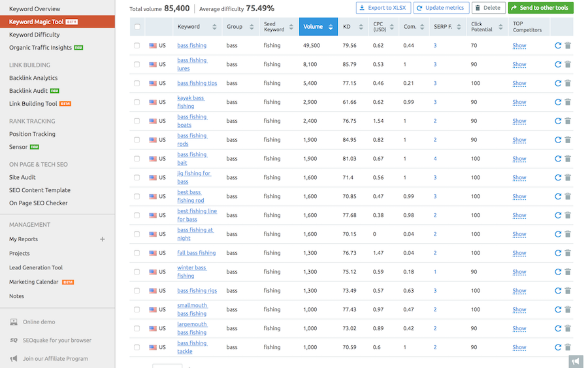The image size is (588, 368).
Task: Refresh metrics for 'bass fishing boats'
Action: pyautogui.click(x=558, y=121)
